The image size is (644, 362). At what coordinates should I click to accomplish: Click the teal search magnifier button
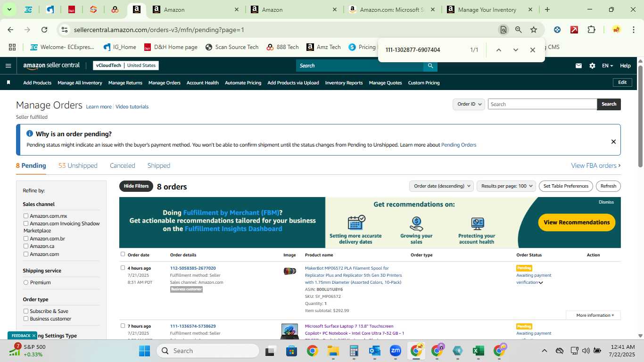point(430,66)
